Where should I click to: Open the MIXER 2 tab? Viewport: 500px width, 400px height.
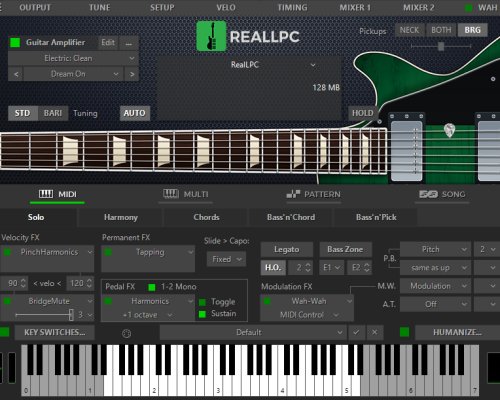(419, 8)
